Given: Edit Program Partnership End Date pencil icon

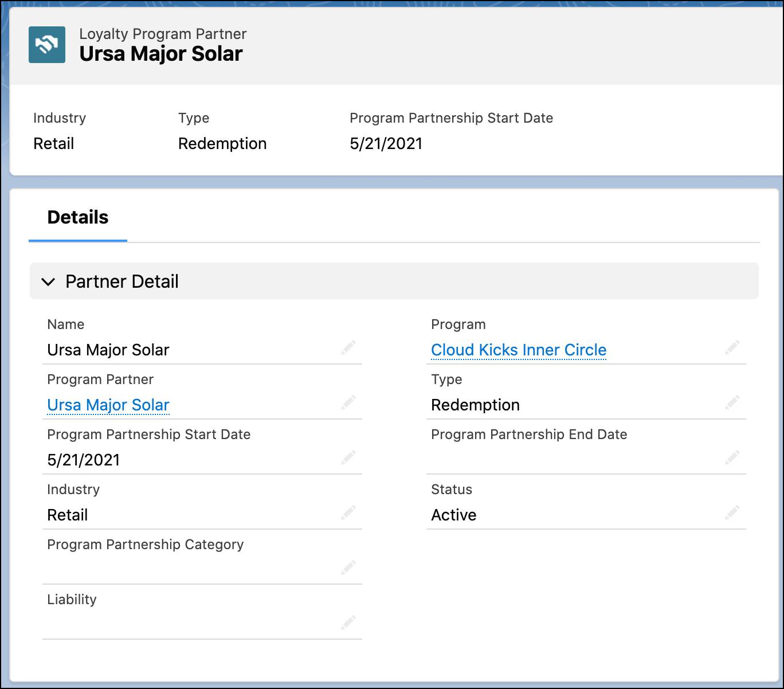Looking at the screenshot, I should click(x=734, y=457).
